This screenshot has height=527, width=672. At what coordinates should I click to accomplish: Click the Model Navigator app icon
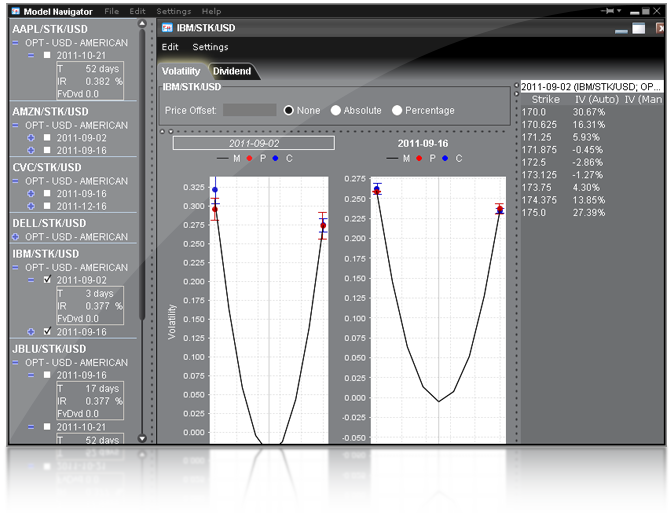[16, 11]
